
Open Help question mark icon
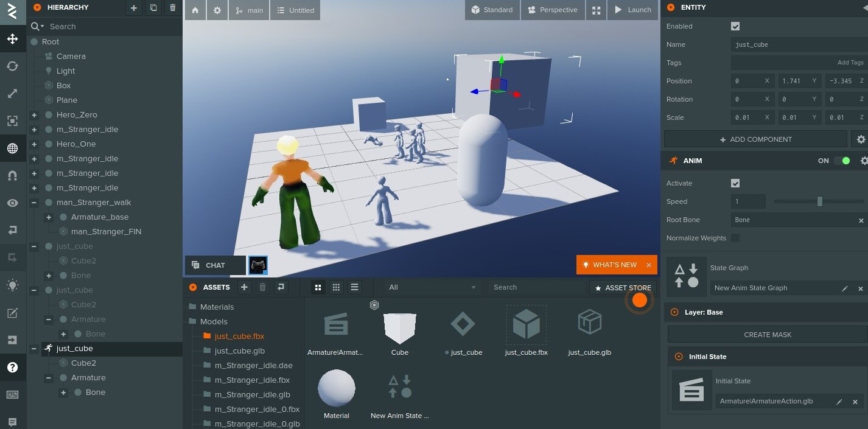[12, 368]
